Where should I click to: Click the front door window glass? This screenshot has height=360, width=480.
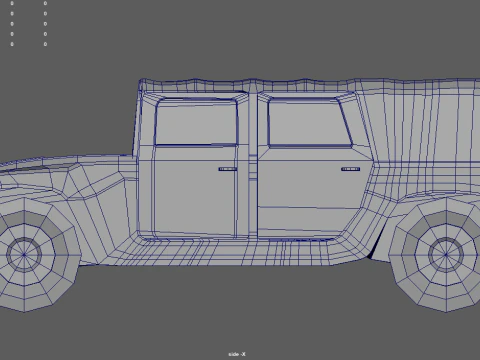coord(196,122)
